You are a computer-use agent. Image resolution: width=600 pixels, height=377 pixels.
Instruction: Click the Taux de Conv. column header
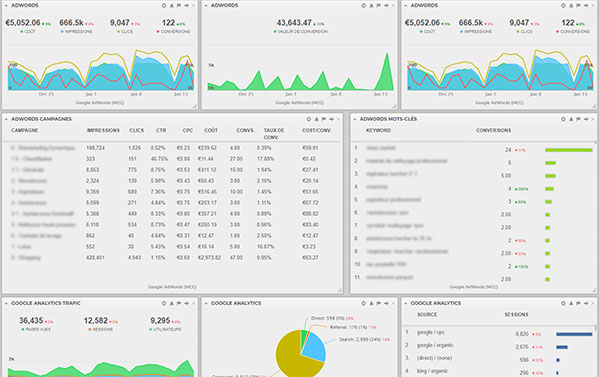tap(274, 134)
